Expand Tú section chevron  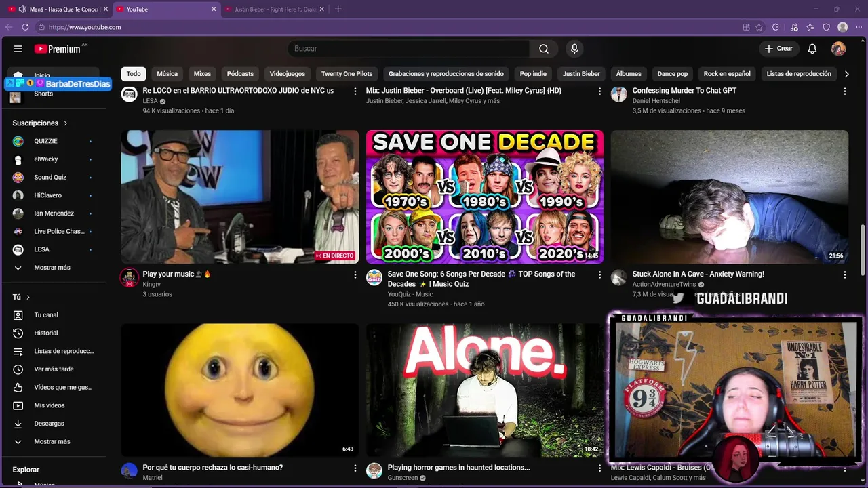point(28,297)
